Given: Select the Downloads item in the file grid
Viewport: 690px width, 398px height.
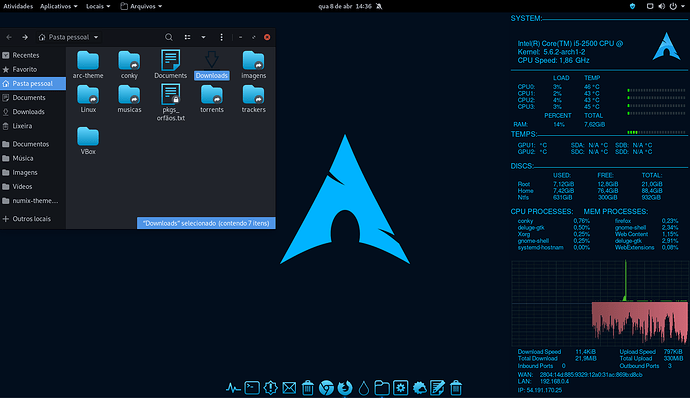Looking at the screenshot, I should tap(212, 65).
